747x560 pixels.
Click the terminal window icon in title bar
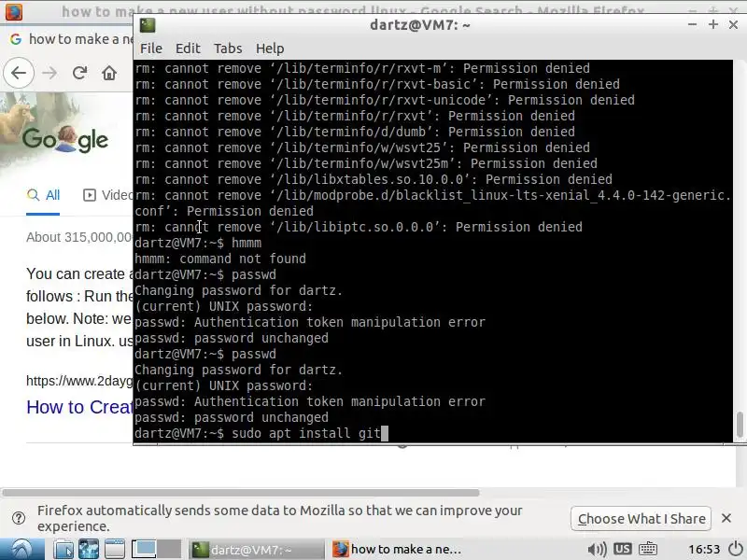tap(148, 25)
